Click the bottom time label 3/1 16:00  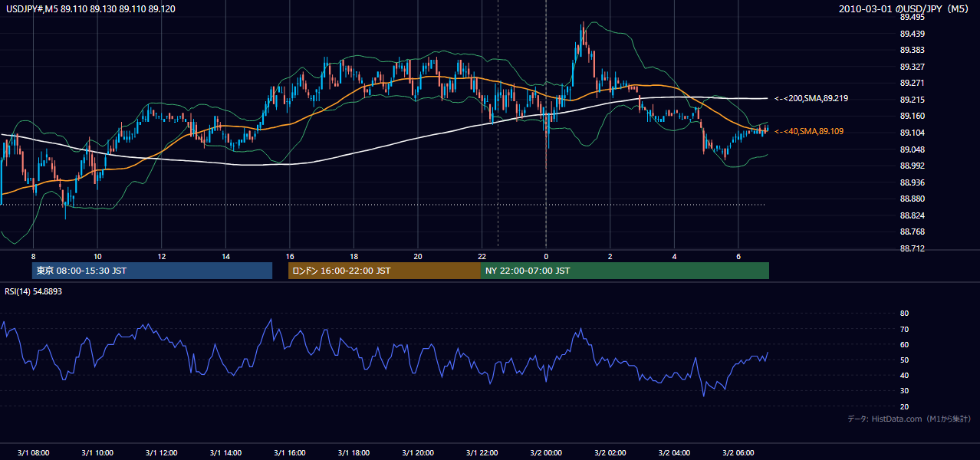(289, 453)
